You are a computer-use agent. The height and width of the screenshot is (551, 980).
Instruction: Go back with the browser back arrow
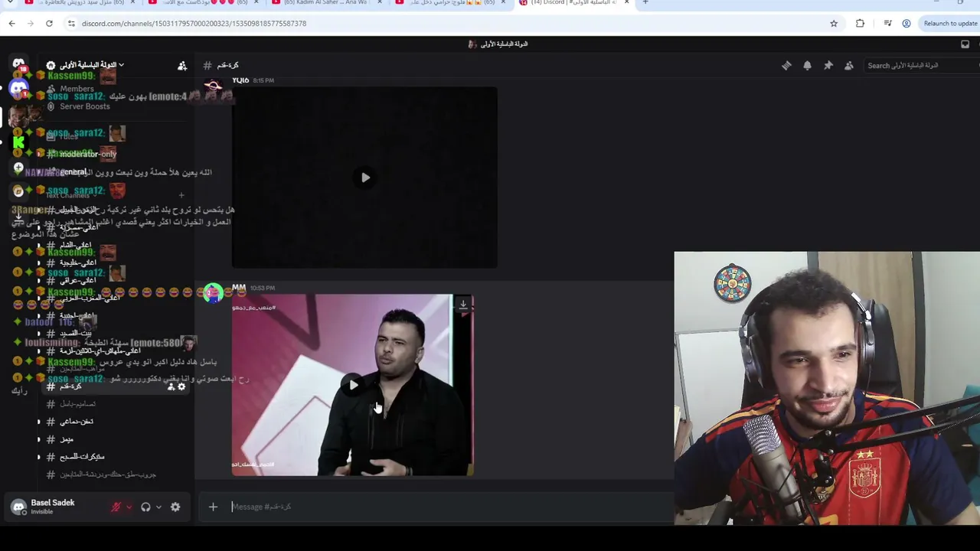point(11,24)
